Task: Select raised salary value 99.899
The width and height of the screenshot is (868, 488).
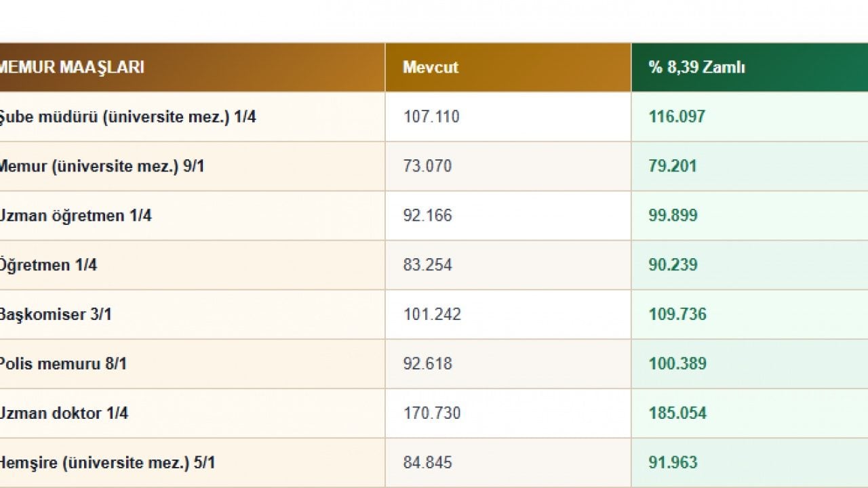Action: [x=673, y=216]
